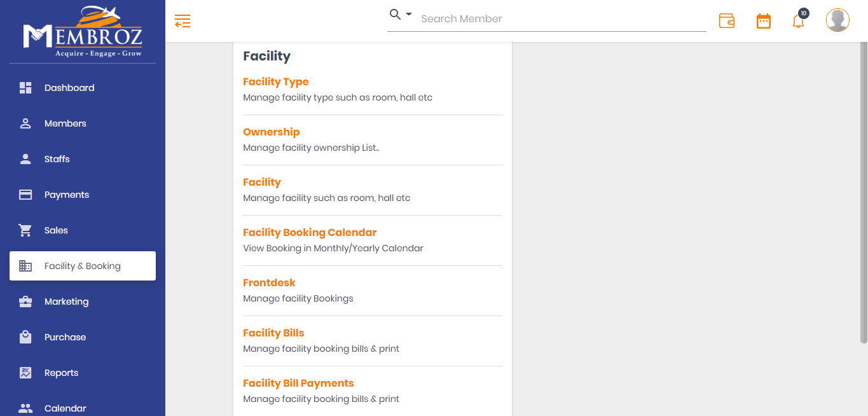Open the wallet payments icon in the header

727,20
